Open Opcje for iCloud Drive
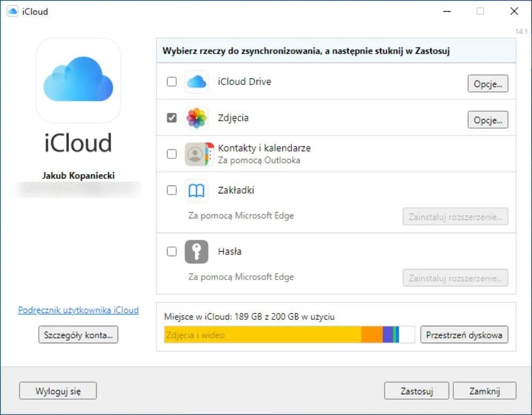Image resolution: width=532 pixels, height=415 pixels. [x=487, y=83]
